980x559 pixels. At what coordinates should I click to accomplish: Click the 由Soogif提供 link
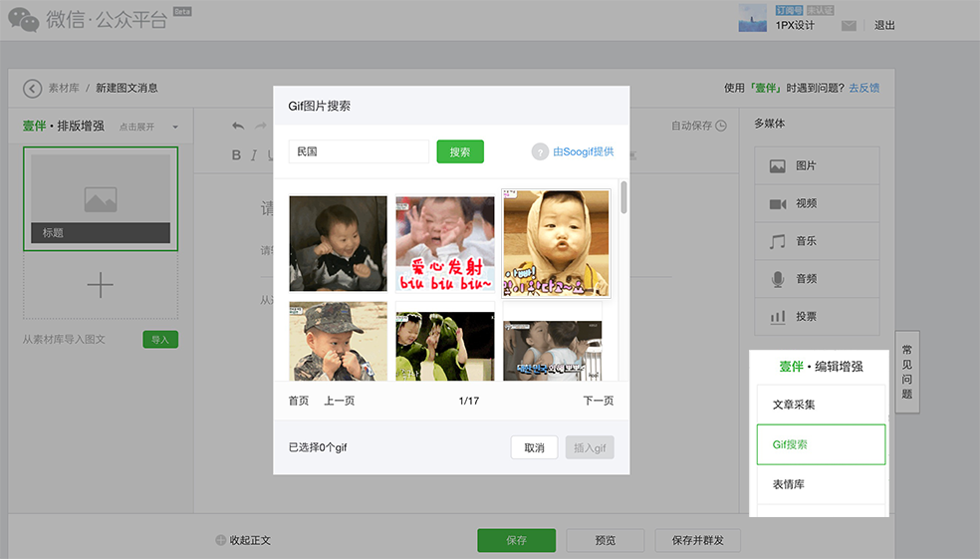(x=584, y=152)
